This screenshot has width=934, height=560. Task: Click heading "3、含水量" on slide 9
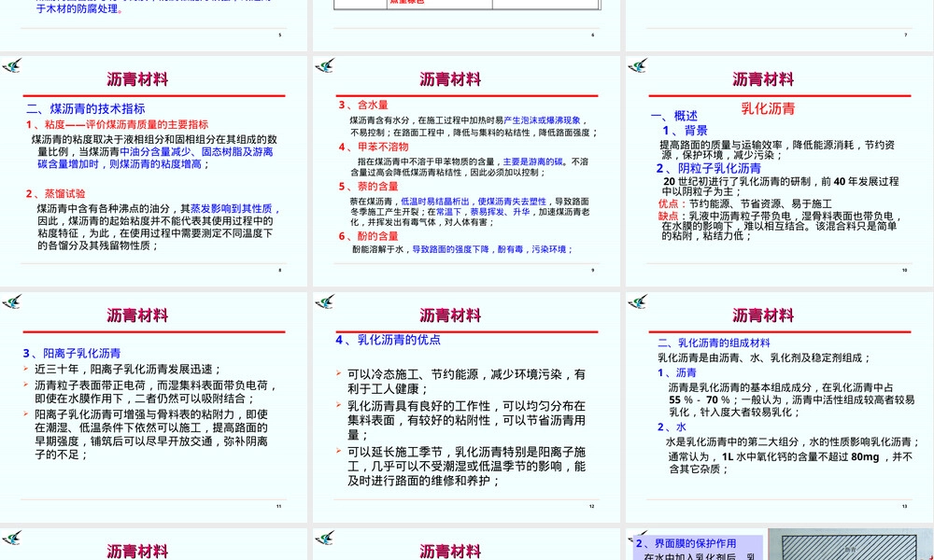[363, 105]
